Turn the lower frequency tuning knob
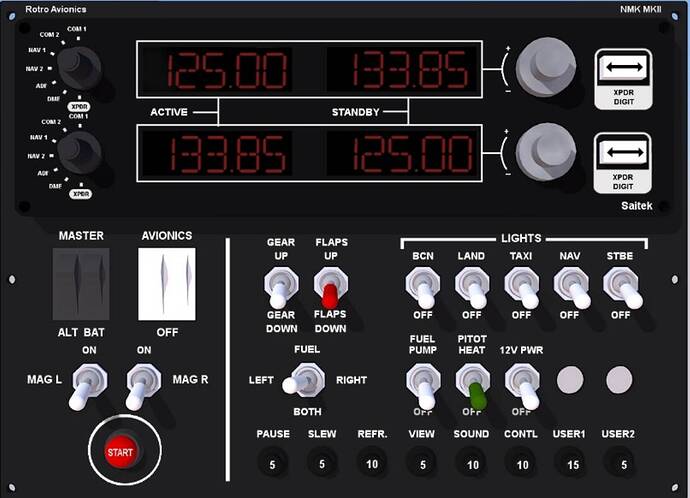 point(546,152)
